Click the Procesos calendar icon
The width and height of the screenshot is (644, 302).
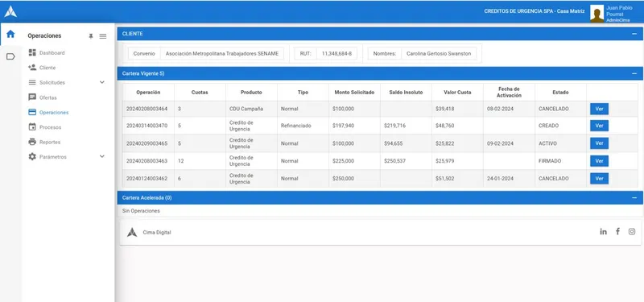(x=32, y=127)
